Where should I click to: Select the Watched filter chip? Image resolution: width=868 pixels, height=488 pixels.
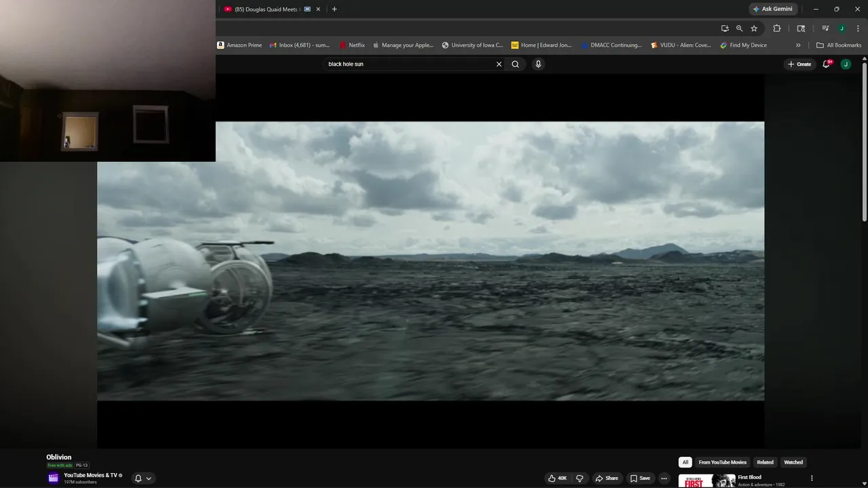[x=793, y=462]
